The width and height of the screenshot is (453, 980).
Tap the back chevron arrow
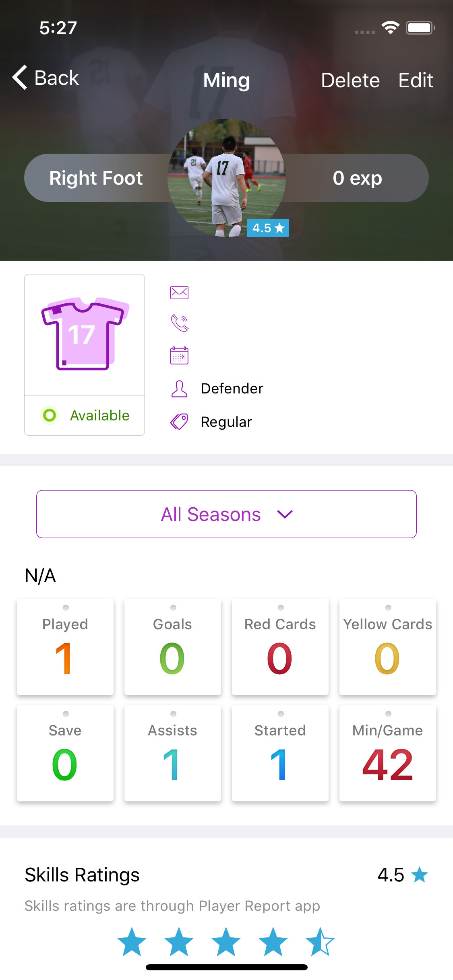point(20,77)
